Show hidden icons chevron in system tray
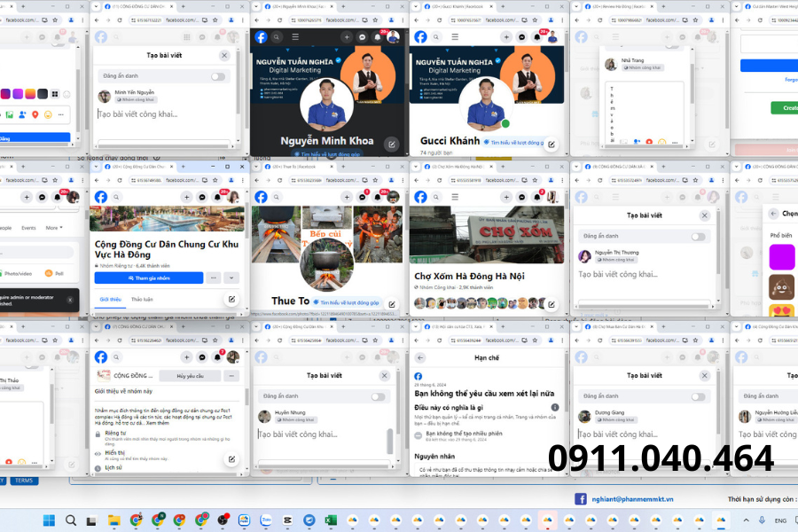This screenshot has height=532, width=798. [x=746, y=520]
